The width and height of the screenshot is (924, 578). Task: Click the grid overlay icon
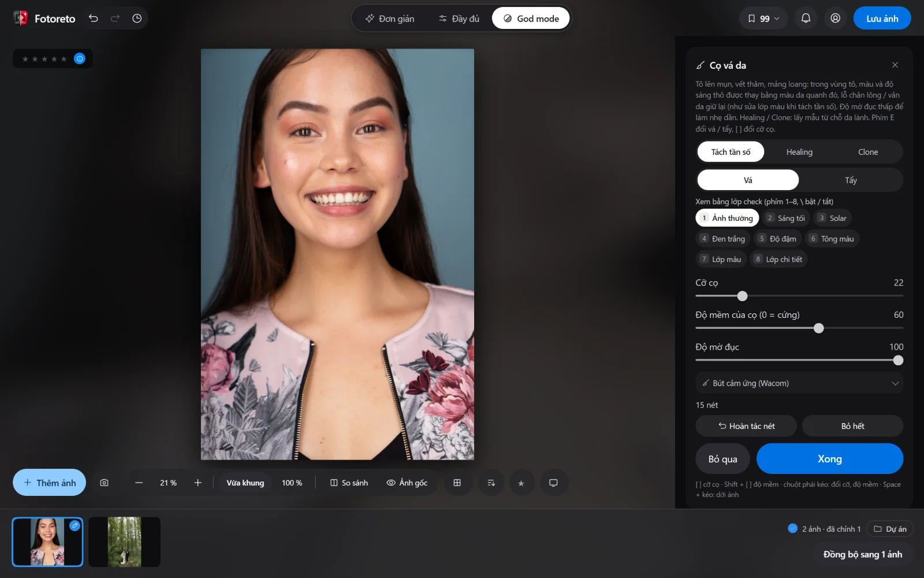457,483
